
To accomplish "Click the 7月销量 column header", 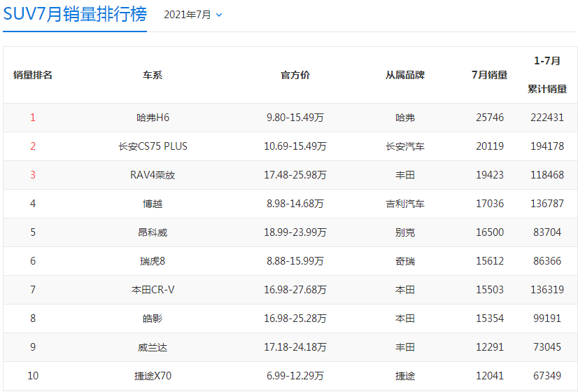I will tap(490, 75).
